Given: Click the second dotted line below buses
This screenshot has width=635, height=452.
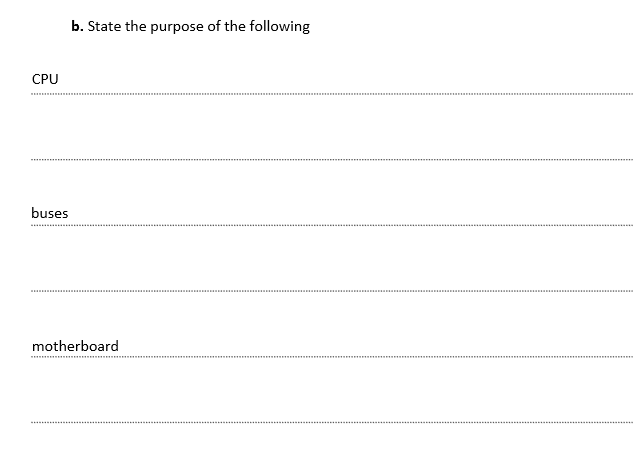Looking at the screenshot, I should tap(332, 290).
